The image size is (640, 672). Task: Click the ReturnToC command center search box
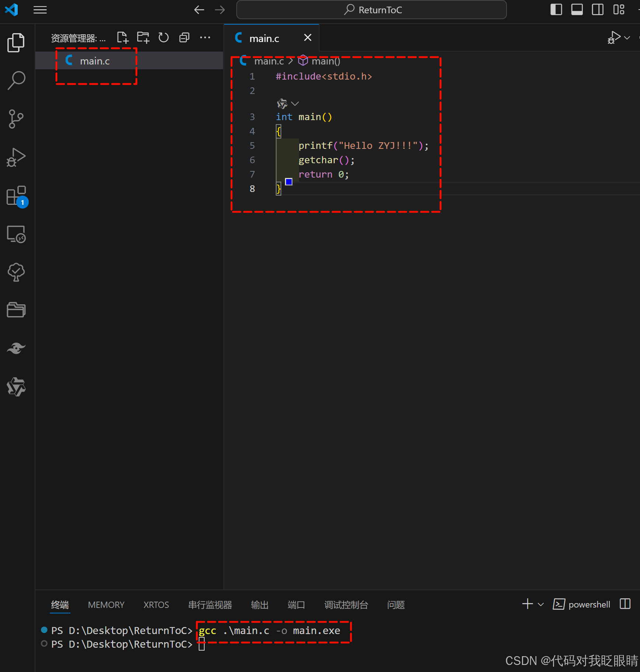[x=371, y=10]
